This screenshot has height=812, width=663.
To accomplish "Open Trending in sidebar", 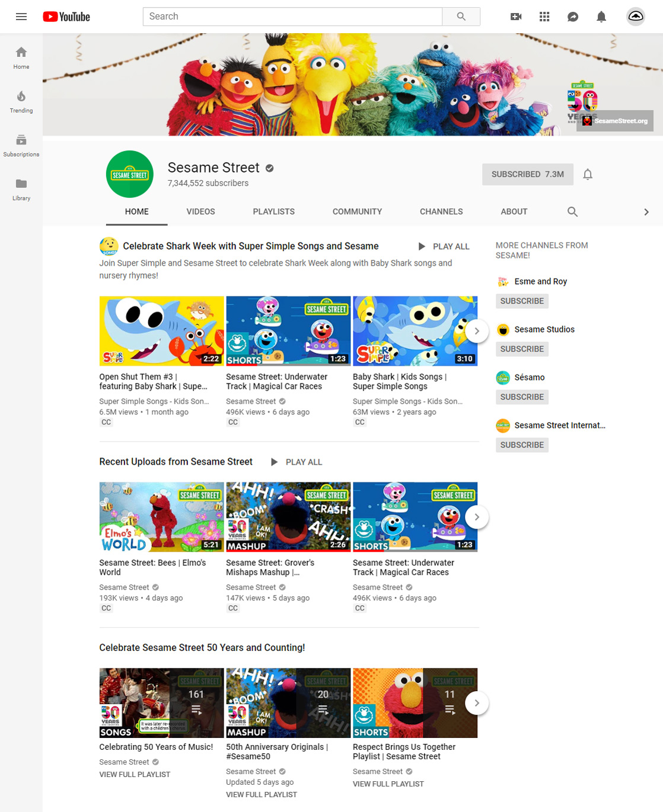I will pos(21,101).
